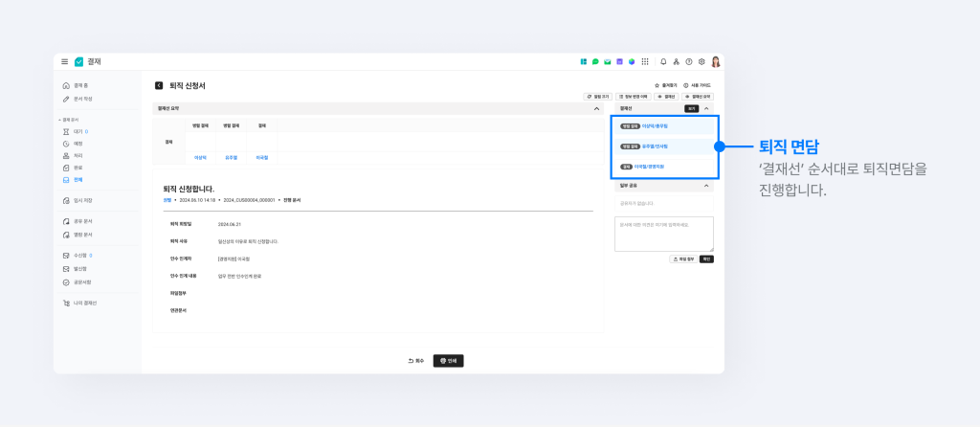Click the 인쇄 print button
This screenshot has width=980, height=427.
click(448, 361)
